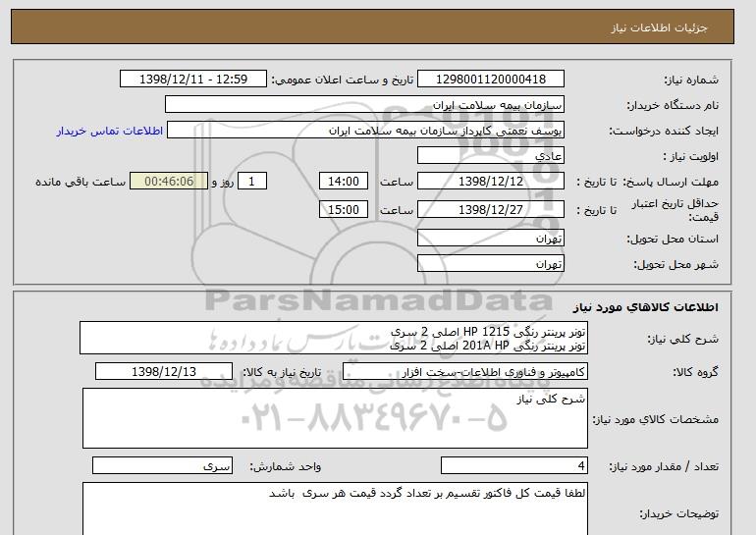This screenshot has width=756, height=535.
Task: Click section title اطلاعات کالاهای مورد نیاز
Action: pyautogui.click(x=646, y=307)
